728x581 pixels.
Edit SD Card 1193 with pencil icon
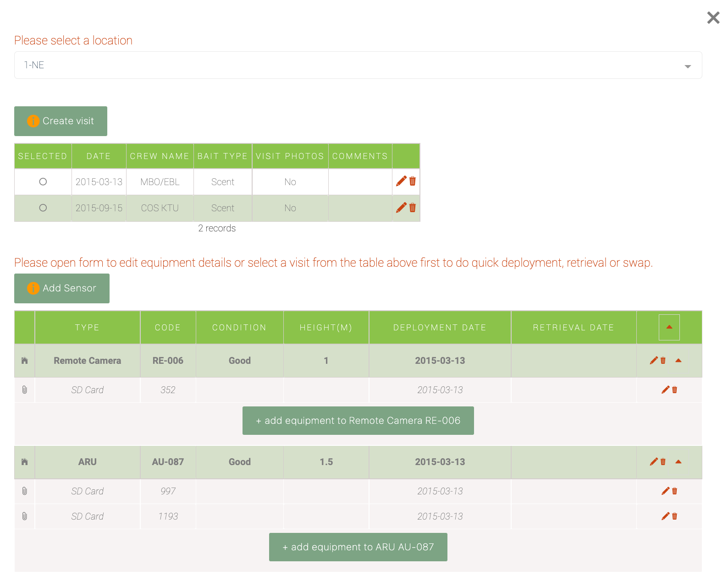pos(666,516)
